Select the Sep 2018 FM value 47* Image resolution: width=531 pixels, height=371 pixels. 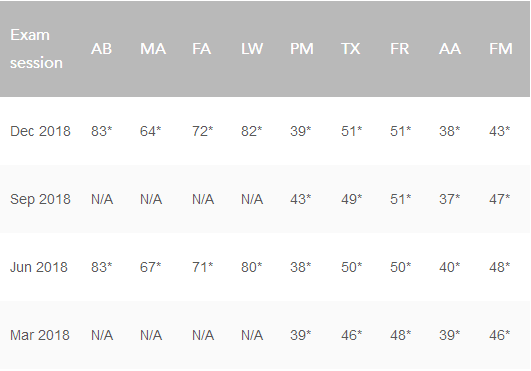point(499,199)
